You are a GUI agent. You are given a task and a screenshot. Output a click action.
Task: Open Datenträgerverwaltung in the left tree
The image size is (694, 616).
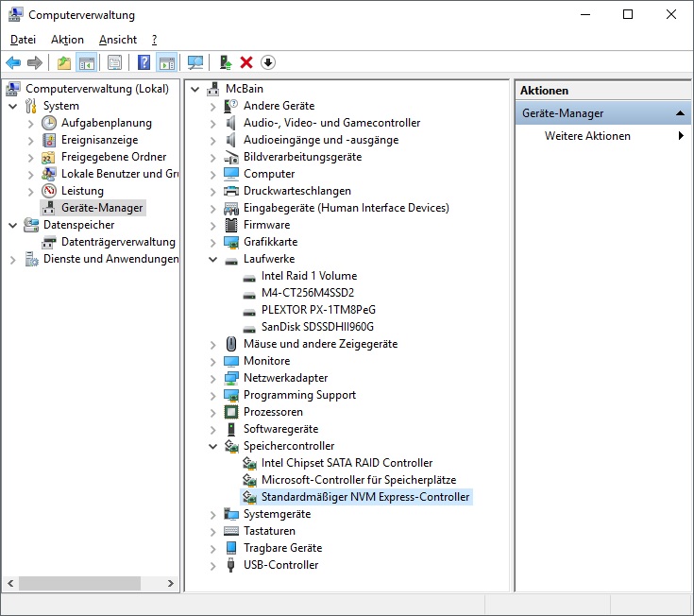(118, 242)
